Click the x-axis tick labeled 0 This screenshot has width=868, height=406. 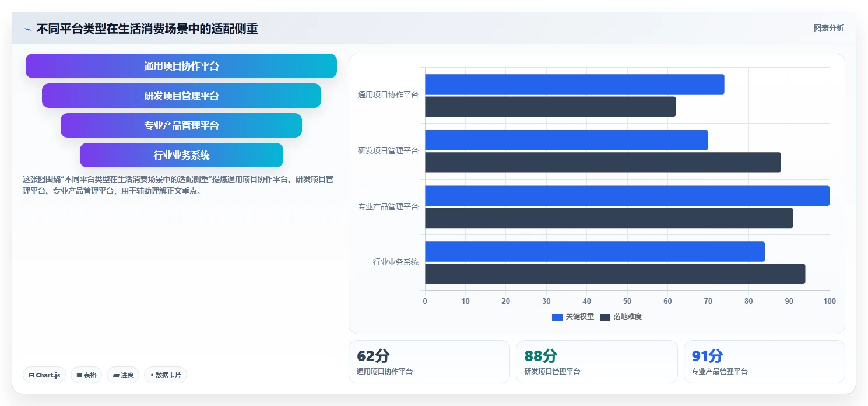coord(425,301)
